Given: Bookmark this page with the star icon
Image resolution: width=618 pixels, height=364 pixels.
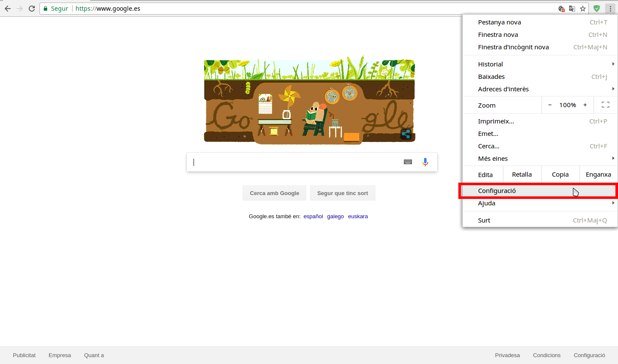Looking at the screenshot, I should (583, 9).
